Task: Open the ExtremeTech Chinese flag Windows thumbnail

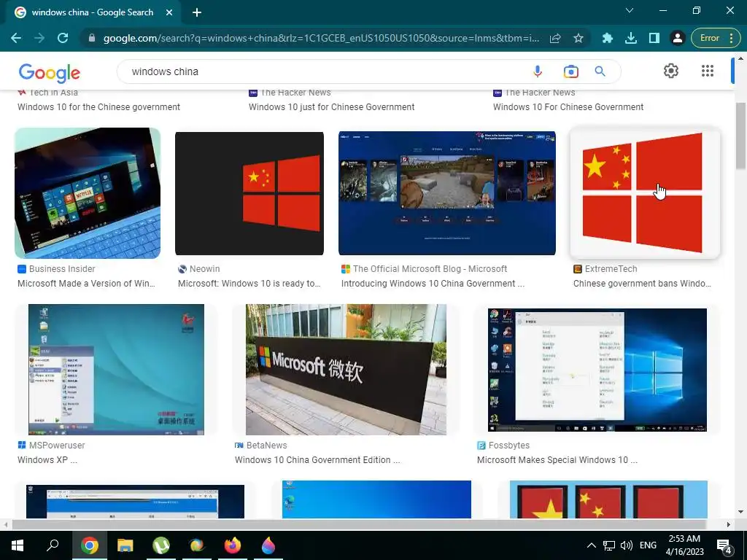Action: pyautogui.click(x=645, y=192)
